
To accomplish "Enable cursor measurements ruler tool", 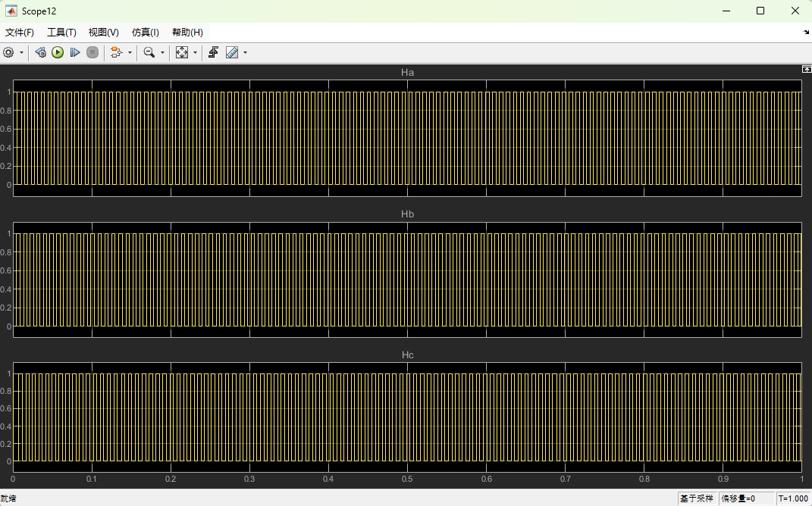I will 232,52.
